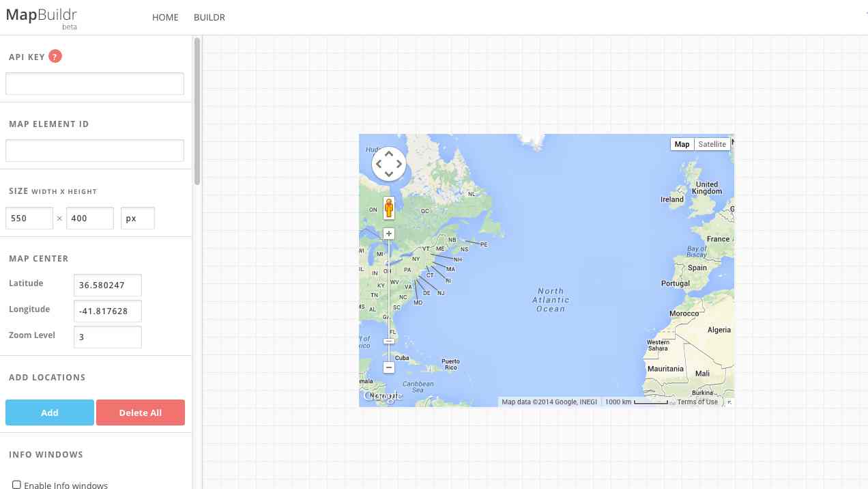Focus the API key input field
868x489 pixels.
pos(95,83)
